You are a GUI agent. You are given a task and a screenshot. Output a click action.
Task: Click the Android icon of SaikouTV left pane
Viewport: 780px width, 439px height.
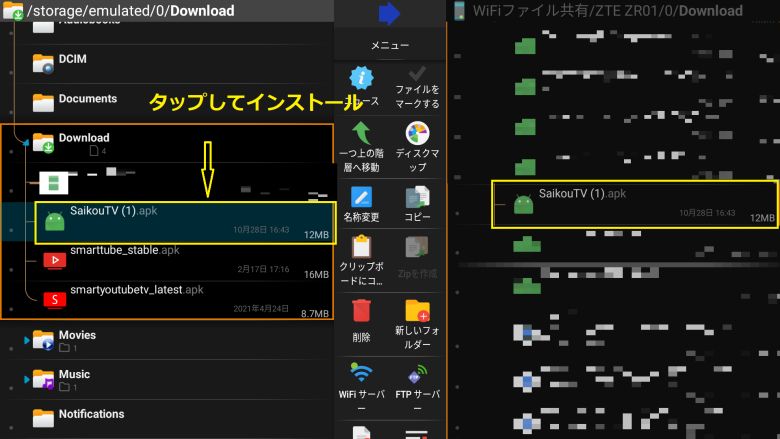tap(55, 221)
